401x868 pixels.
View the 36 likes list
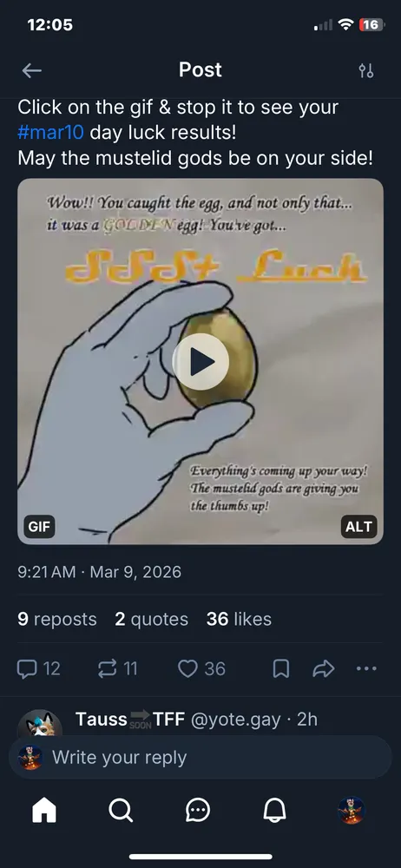click(239, 619)
